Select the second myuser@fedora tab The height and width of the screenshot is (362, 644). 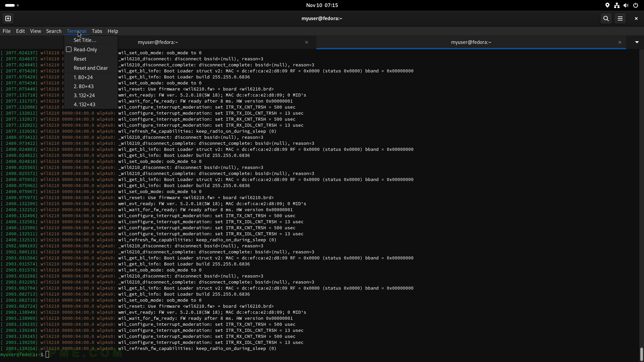coord(471,42)
